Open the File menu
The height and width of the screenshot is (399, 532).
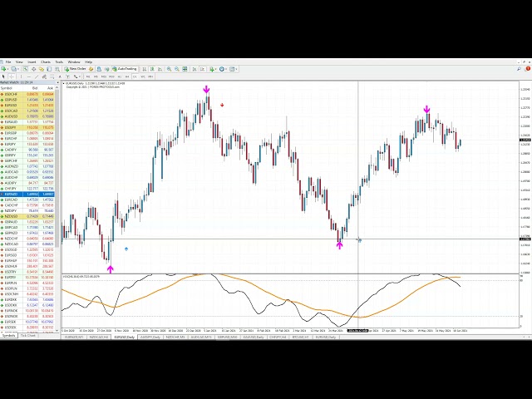click(8, 62)
